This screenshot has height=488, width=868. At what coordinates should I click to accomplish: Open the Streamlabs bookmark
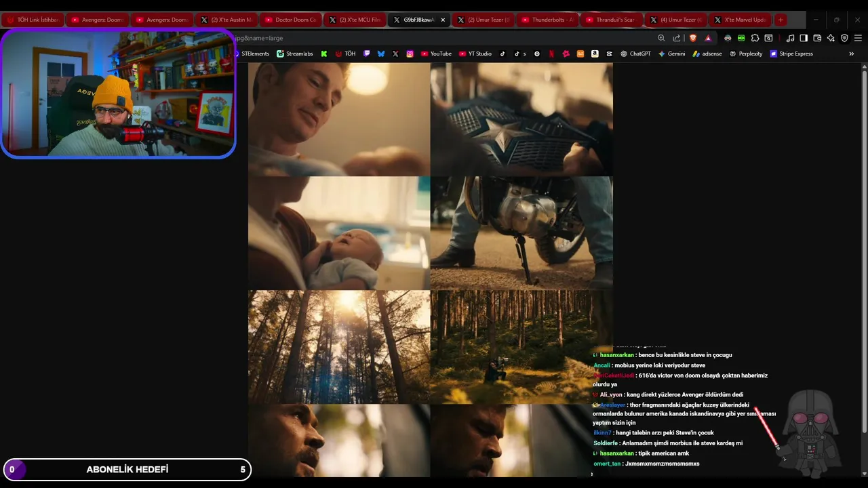295,54
